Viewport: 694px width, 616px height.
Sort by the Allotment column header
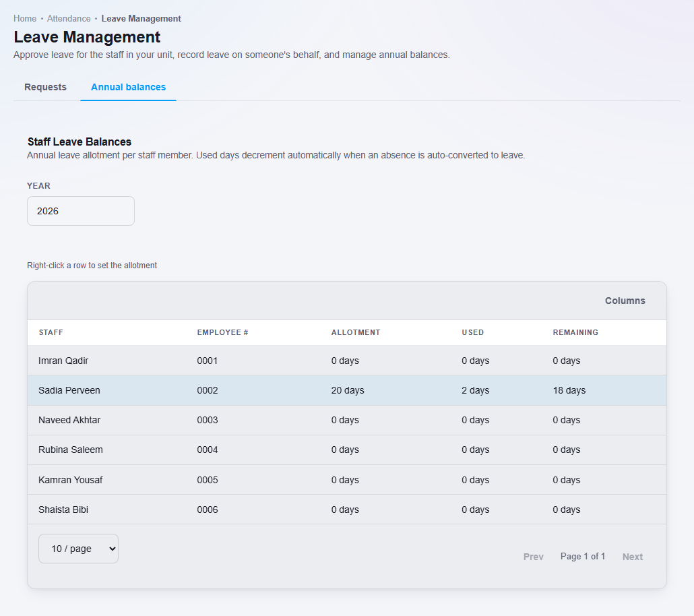pyautogui.click(x=356, y=332)
